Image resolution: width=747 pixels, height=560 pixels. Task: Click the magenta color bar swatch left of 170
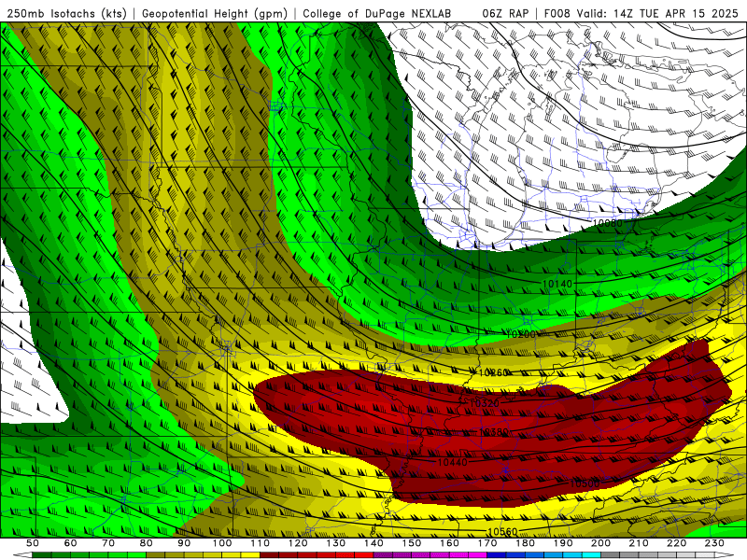coord(478,554)
